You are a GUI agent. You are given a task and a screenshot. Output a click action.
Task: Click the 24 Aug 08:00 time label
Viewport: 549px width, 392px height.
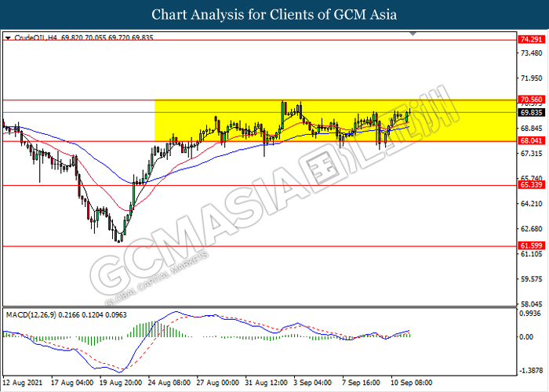pos(169,383)
